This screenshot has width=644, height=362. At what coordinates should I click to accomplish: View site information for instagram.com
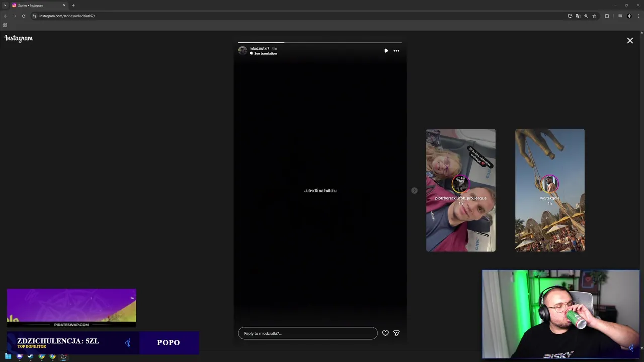[34, 16]
